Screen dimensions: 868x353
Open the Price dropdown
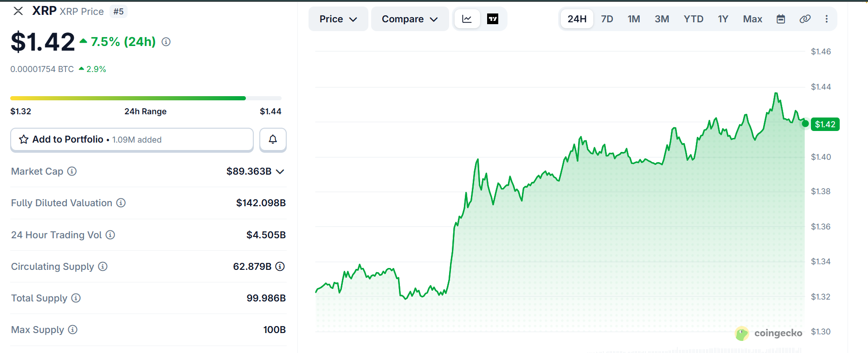coord(338,19)
